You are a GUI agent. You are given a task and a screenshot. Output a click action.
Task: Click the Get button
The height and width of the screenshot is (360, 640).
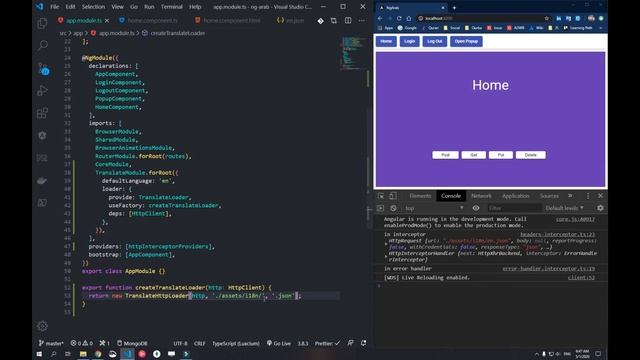(474, 155)
